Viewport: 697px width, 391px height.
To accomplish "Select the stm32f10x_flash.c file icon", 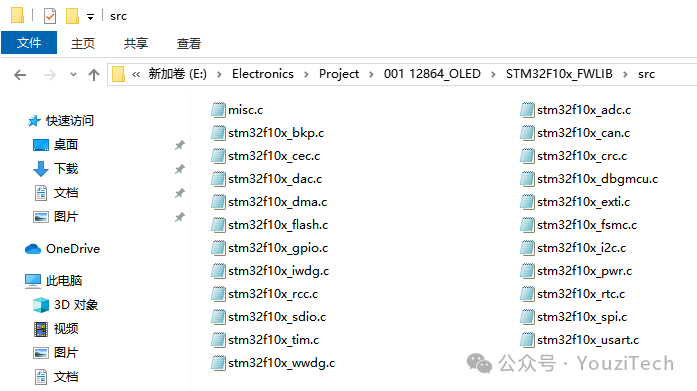I will pos(218,225).
